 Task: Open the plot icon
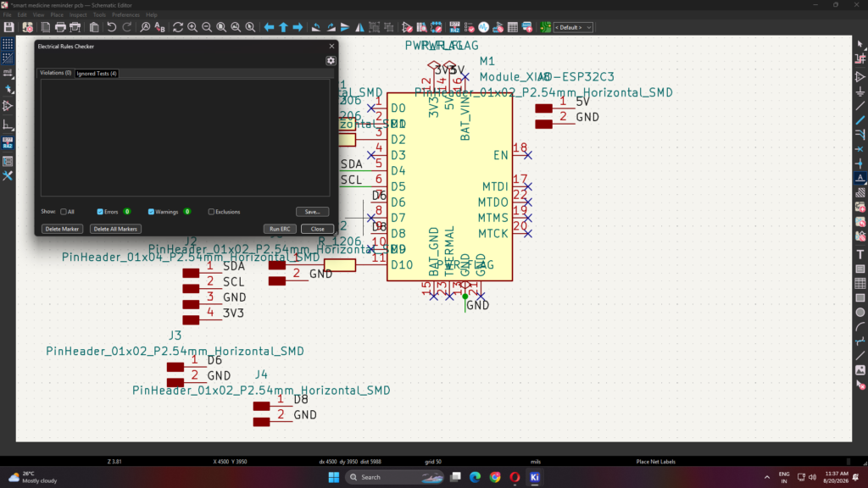click(x=75, y=27)
